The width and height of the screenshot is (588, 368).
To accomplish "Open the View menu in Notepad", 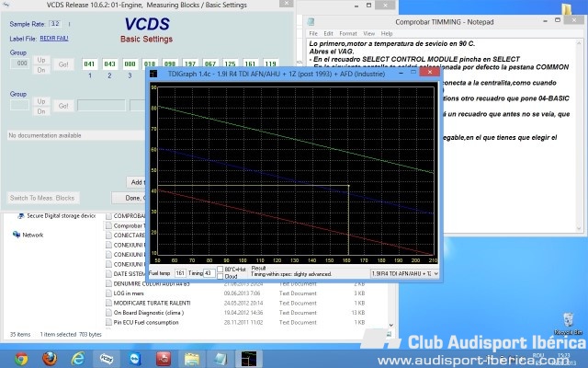I will tap(368, 33).
